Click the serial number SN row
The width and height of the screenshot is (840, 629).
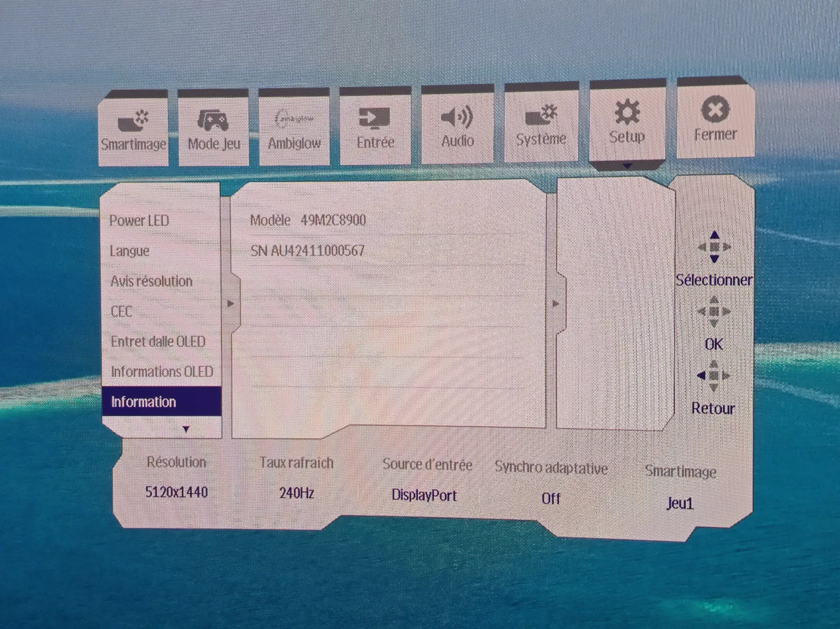[x=308, y=251]
